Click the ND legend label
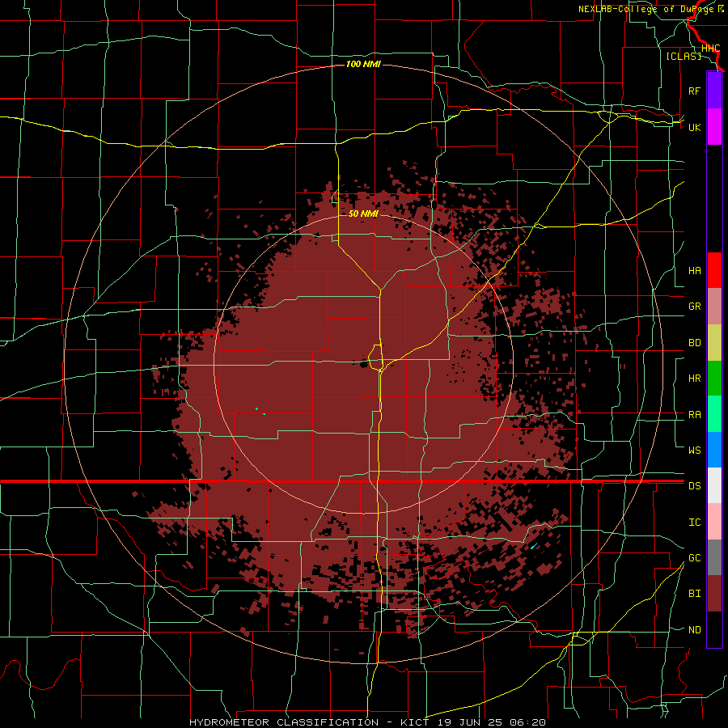This screenshot has width=728, height=728. click(x=694, y=630)
